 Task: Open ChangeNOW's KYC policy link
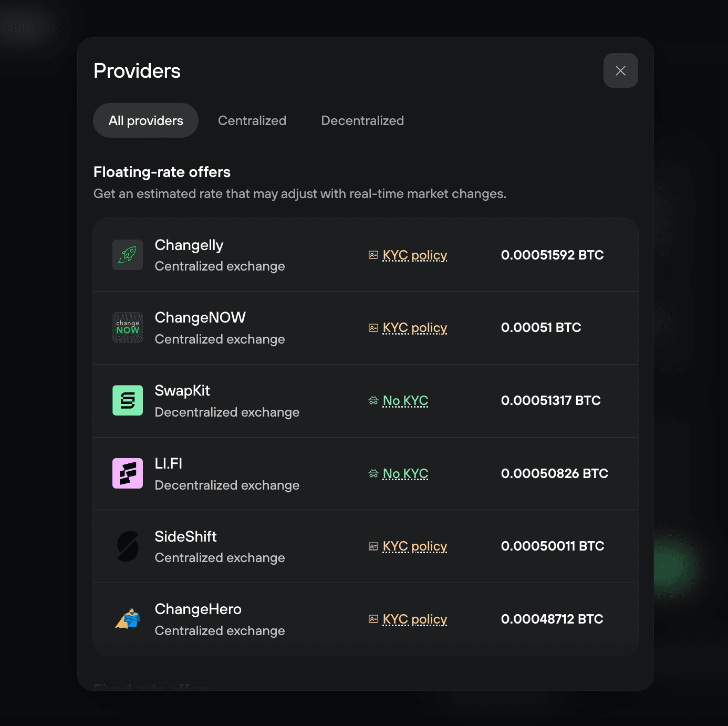pos(415,328)
